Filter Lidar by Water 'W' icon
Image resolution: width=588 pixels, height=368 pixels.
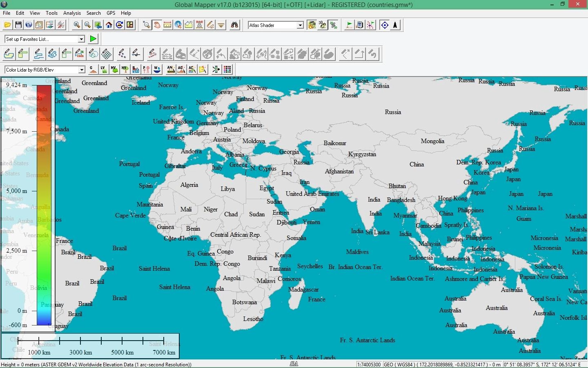[157, 70]
